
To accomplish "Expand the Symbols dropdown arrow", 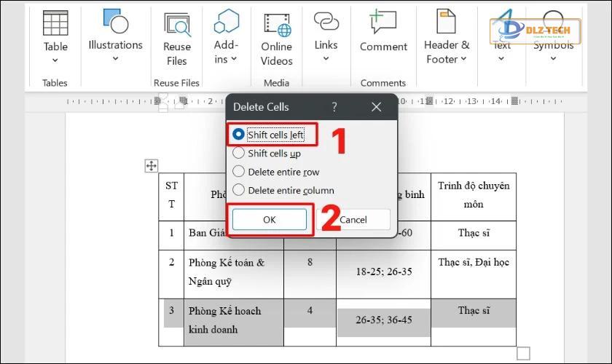I will click(553, 58).
